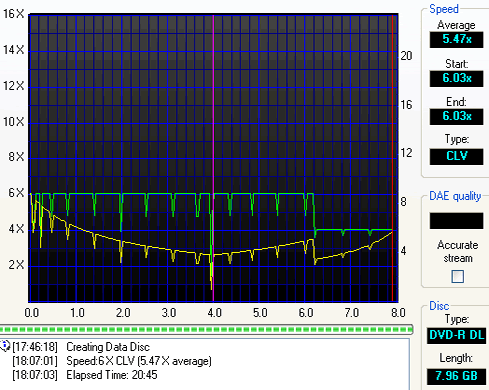Click the empty DAE quality display box
The width and height of the screenshot is (489, 390).
click(x=456, y=221)
